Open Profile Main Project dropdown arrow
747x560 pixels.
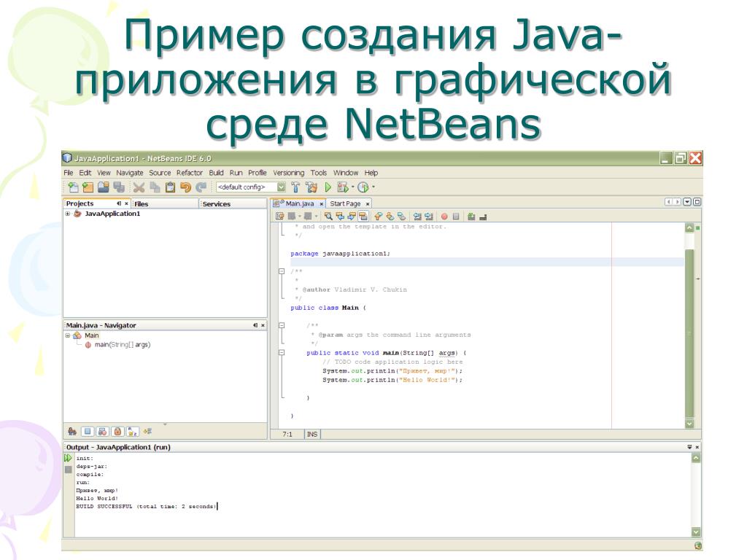(373, 187)
